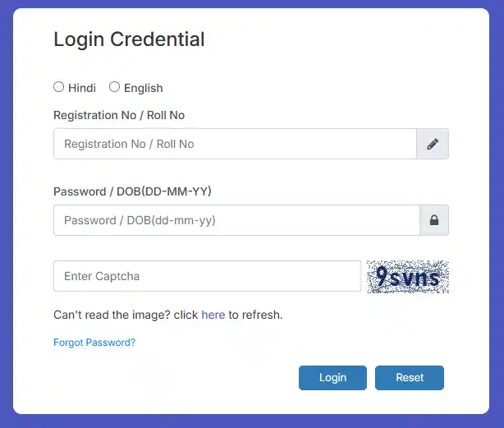Click the 'Login Credential' heading
The image size is (504, 428).
129,39
